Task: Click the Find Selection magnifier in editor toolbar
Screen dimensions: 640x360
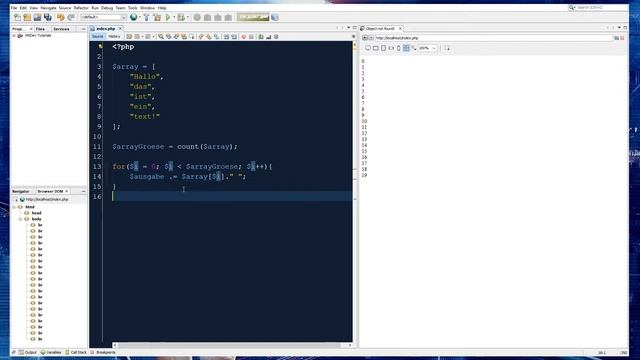Action: 161,37
